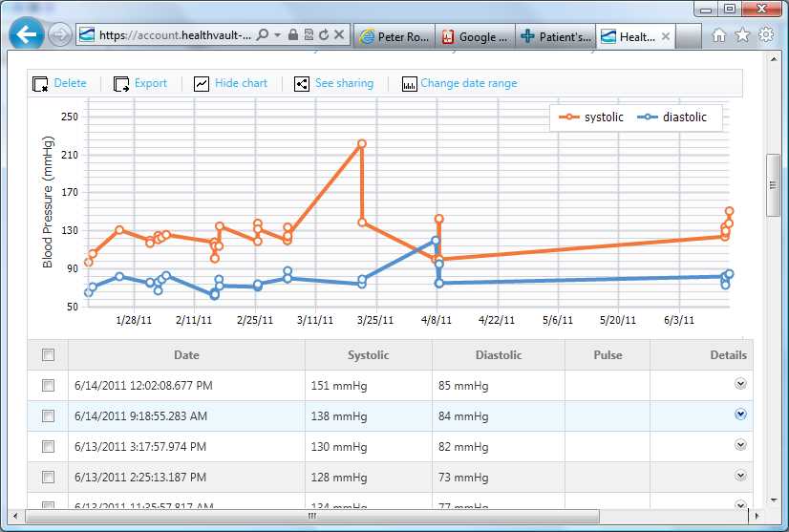Select the 82 mmHg diastolic cell
The width and height of the screenshot is (789, 532).
pyautogui.click(x=499, y=447)
